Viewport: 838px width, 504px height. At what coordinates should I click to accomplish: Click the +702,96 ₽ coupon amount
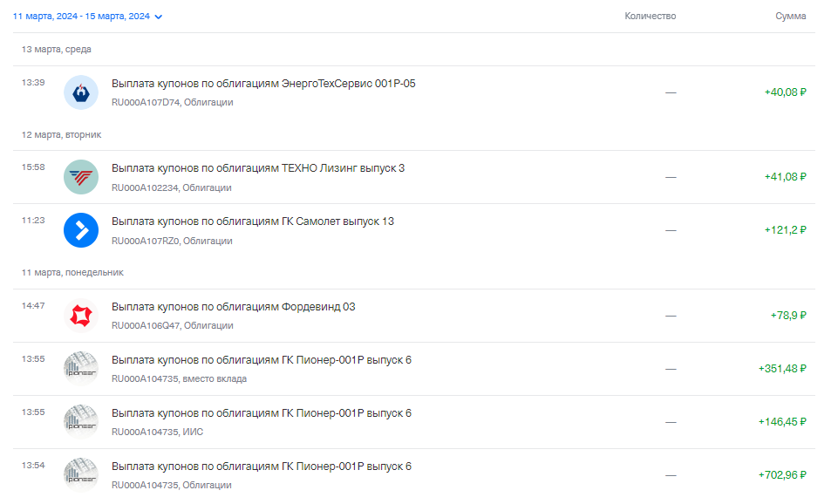(782, 475)
